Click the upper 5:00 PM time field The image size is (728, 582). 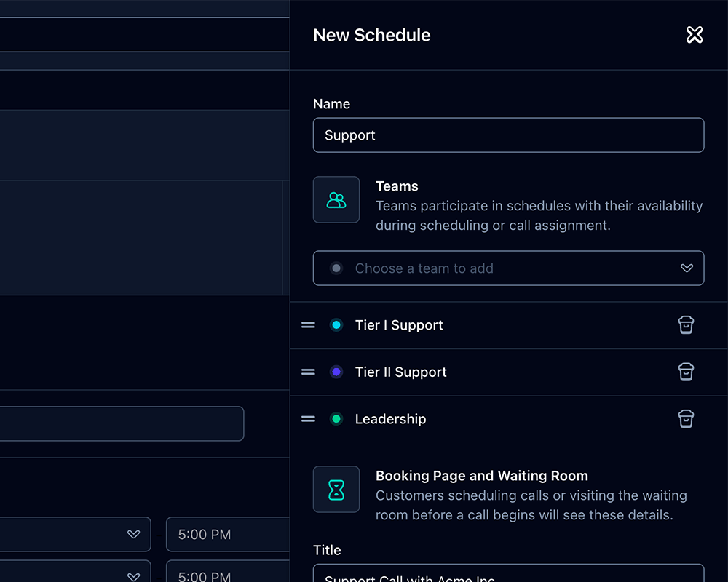[228, 534]
